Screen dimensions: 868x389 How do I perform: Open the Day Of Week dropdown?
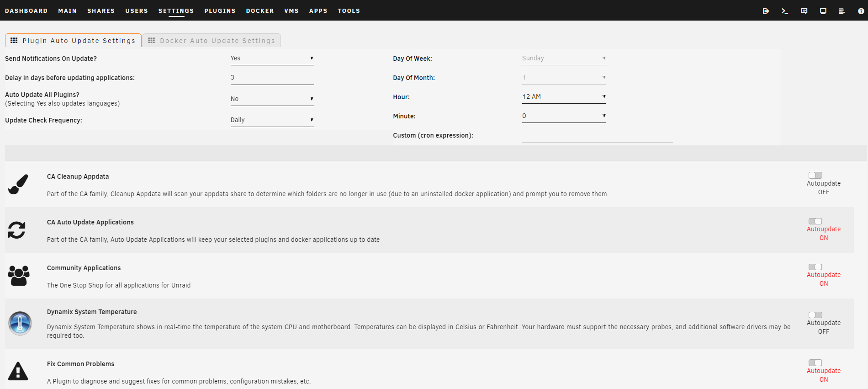coord(564,59)
